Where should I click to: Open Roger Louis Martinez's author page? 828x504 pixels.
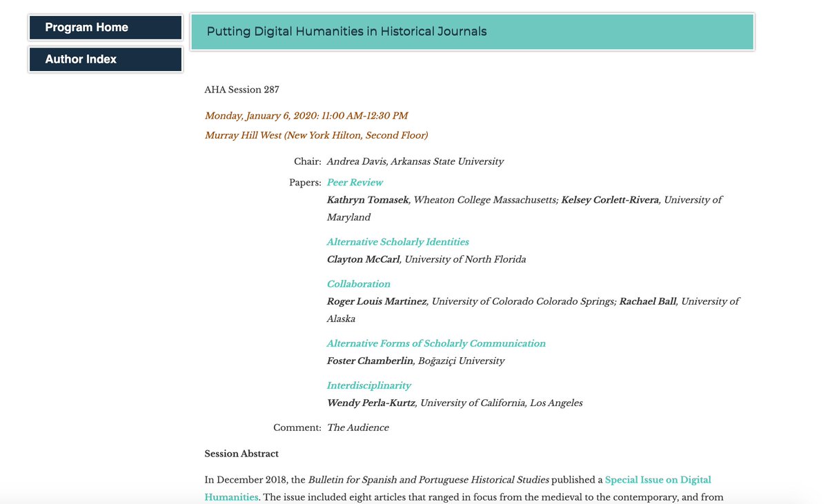click(x=376, y=301)
